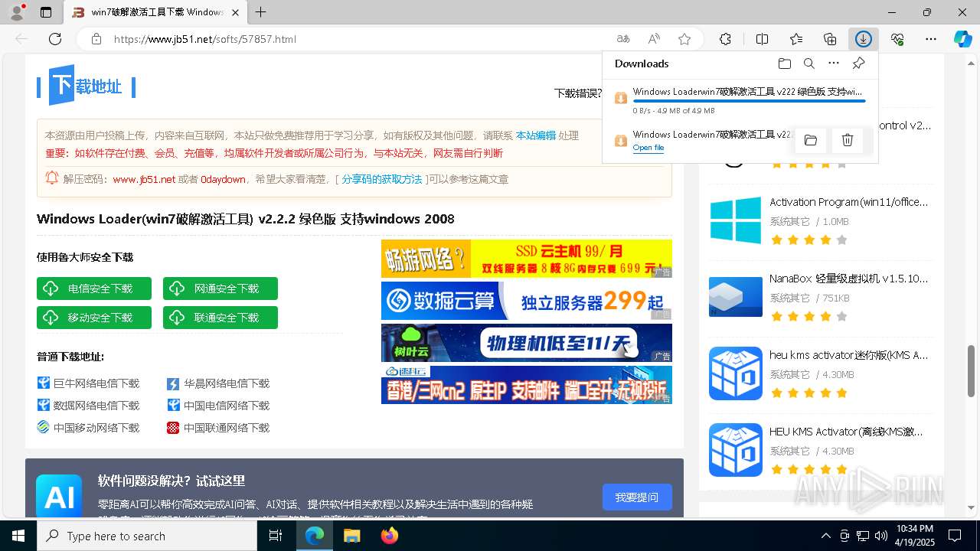This screenshot has height=551, width=980.
Task: Open a new tab with plus
Action: point(261,12)
